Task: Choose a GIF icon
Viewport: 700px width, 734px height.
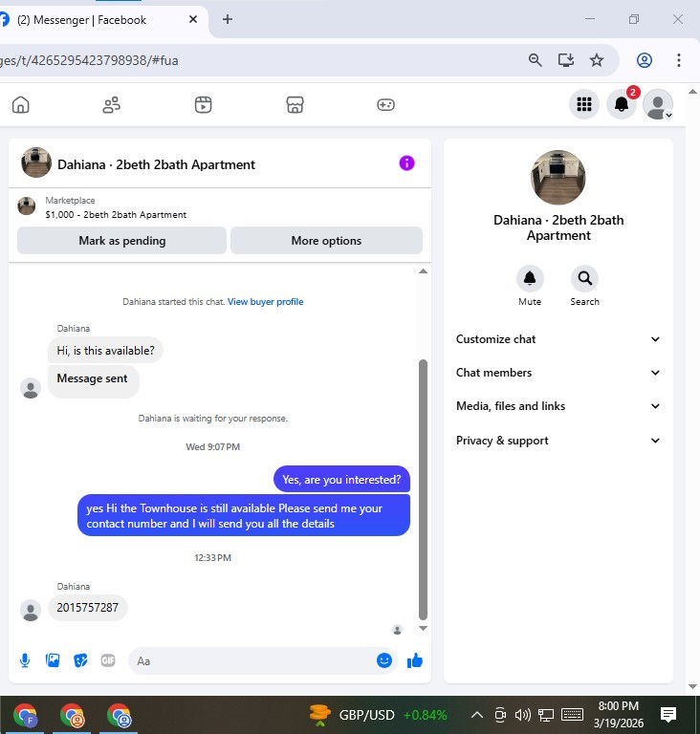Action: pyautogui.click(x=108, y=660)
